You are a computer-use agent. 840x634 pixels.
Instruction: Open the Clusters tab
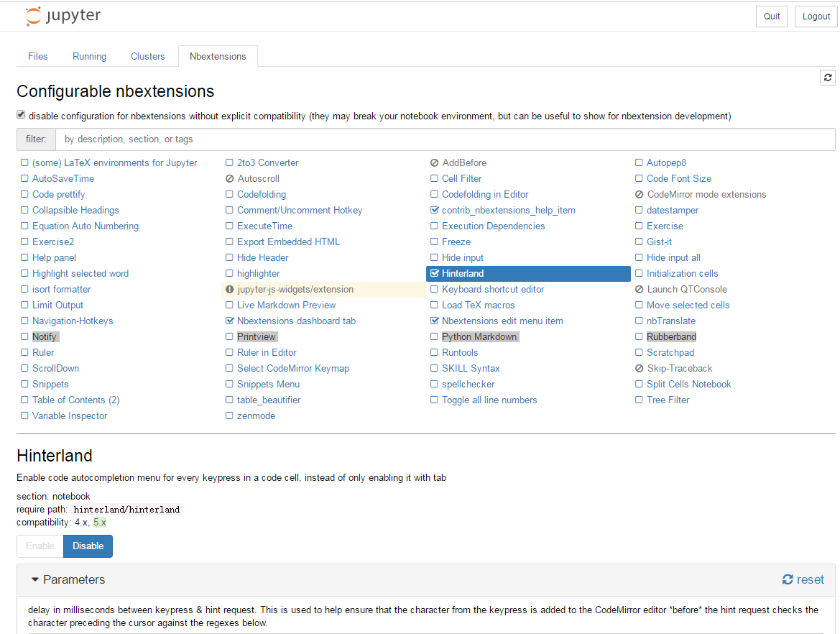[x=148, y=56]
